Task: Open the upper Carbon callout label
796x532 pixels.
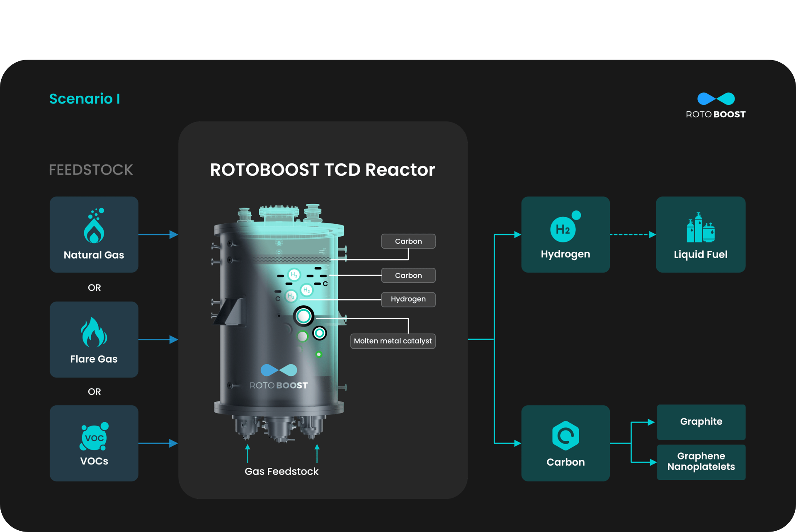Action: 408,241
